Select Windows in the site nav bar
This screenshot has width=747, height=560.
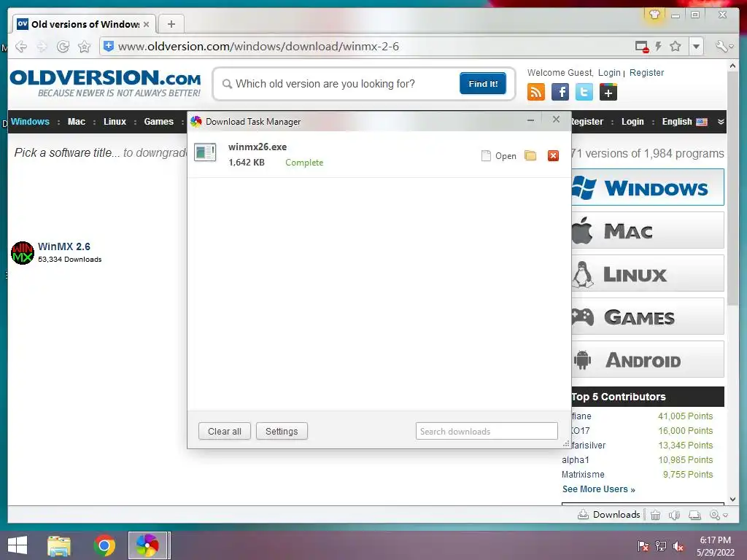(30, 122)
